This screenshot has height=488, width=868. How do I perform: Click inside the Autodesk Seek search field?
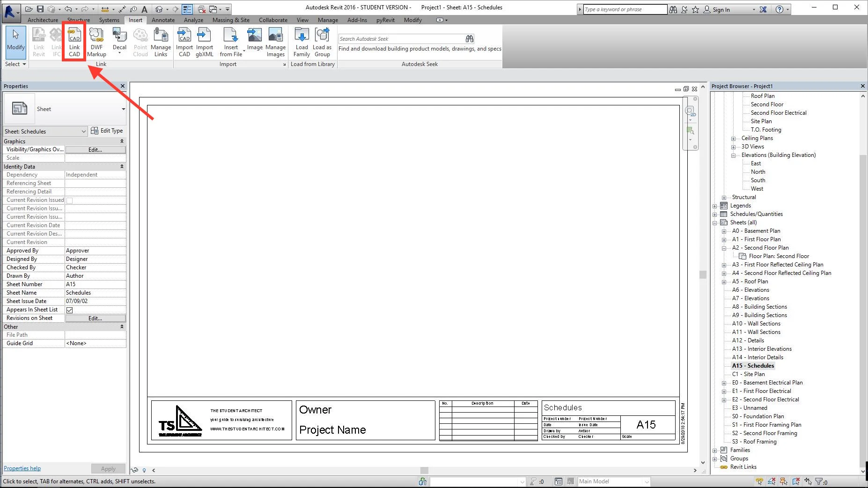click(403, 38)
